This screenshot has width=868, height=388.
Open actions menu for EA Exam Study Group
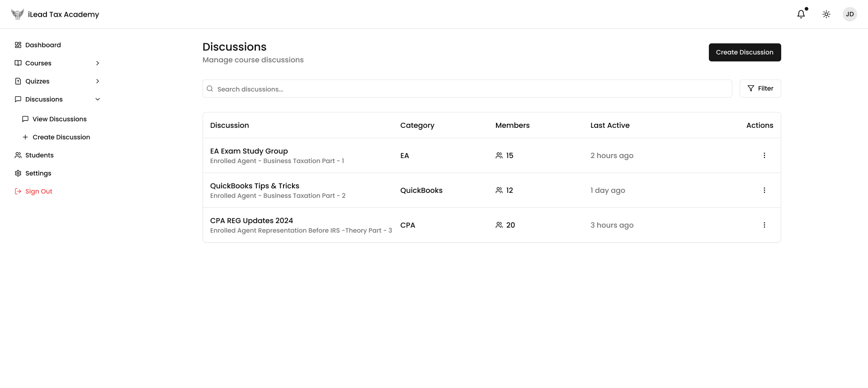click(764, 155)
